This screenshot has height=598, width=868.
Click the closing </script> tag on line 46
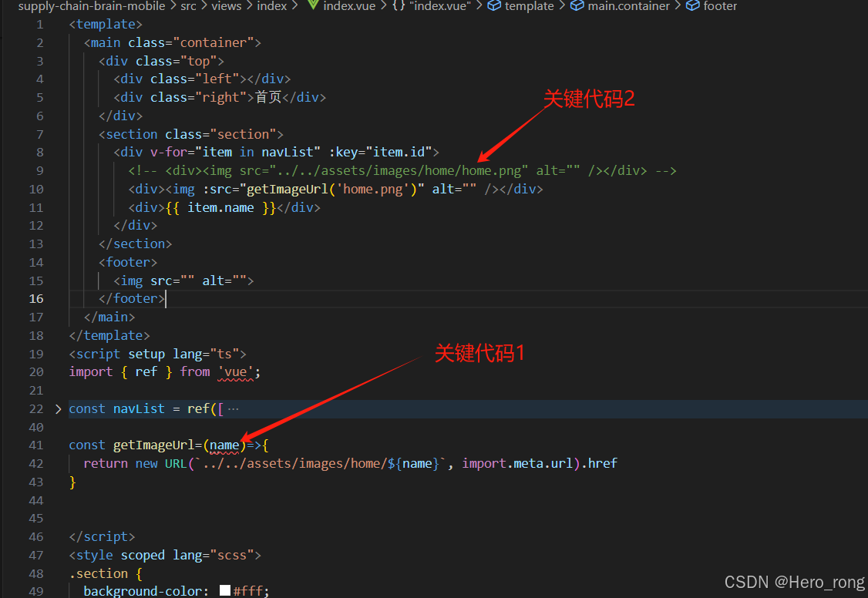tap(103, 537)
